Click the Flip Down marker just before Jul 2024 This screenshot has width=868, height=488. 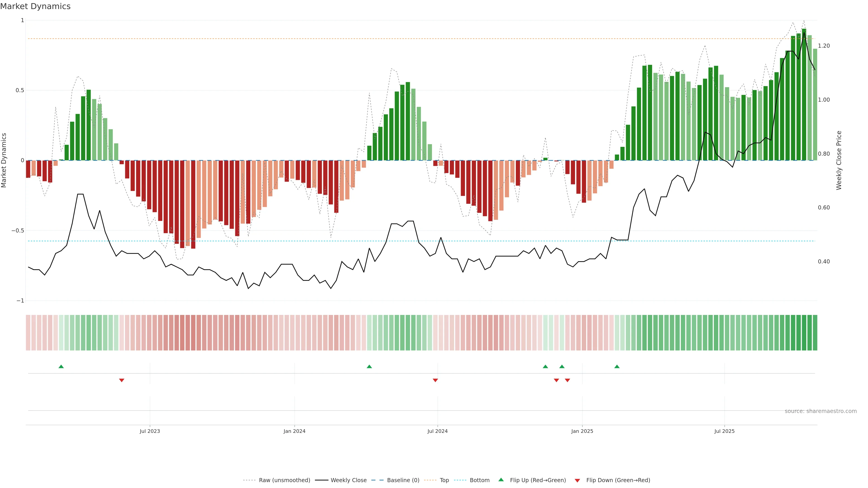click(435, 380)
